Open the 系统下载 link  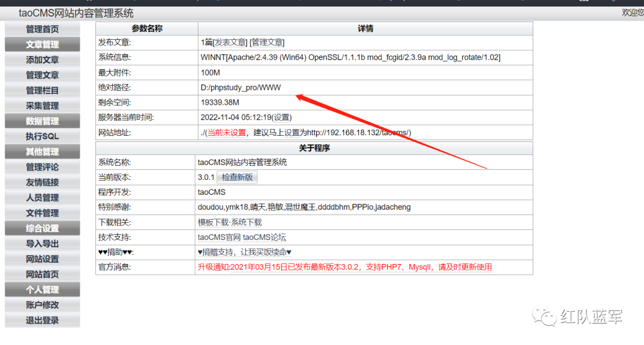246,222
